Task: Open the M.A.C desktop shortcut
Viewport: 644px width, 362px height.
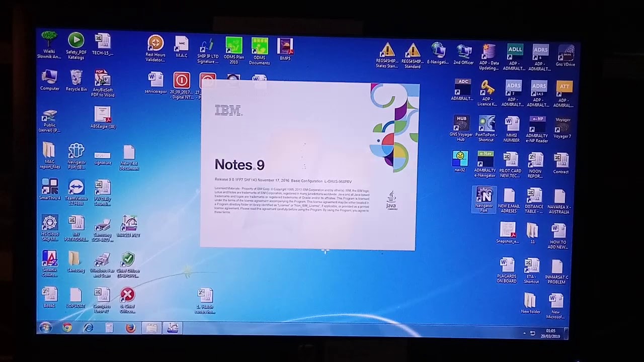Action: [182, 47]
